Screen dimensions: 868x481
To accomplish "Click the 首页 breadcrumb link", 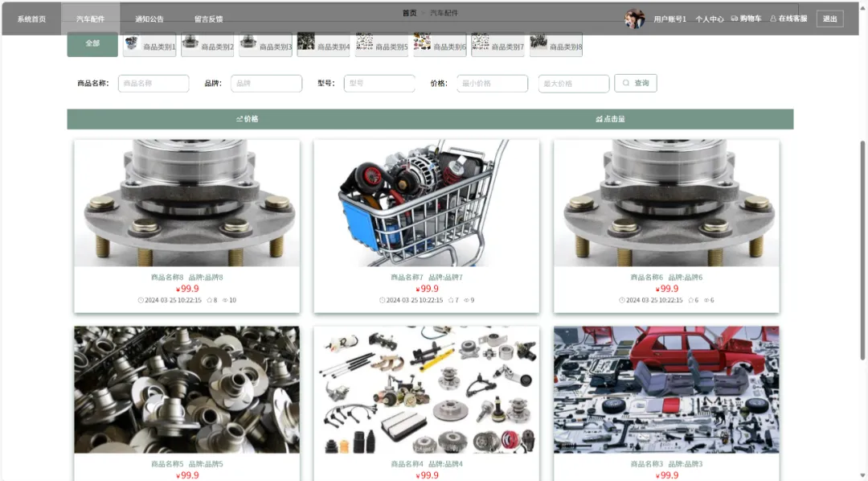I will [x=410, y=13].
